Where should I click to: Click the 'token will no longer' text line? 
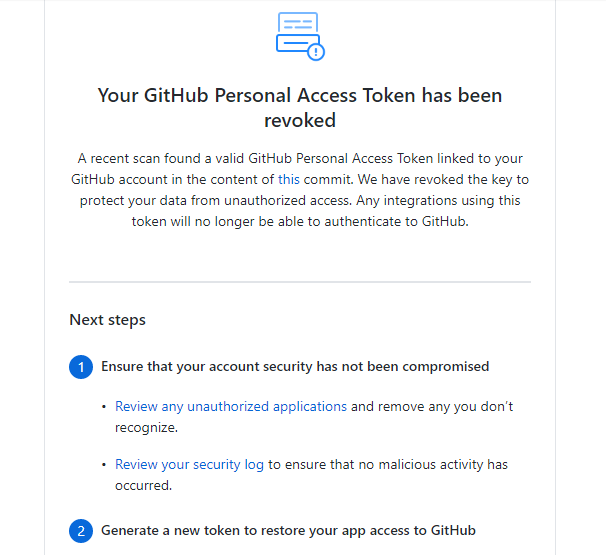(x=300, y=221)
